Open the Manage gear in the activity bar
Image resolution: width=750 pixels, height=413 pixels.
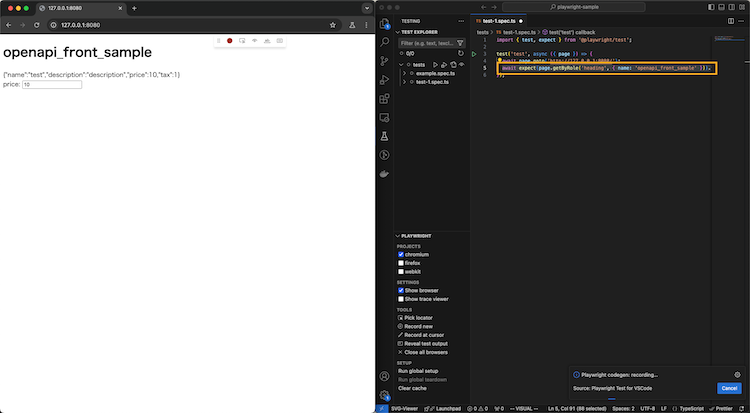pos(384,395)
